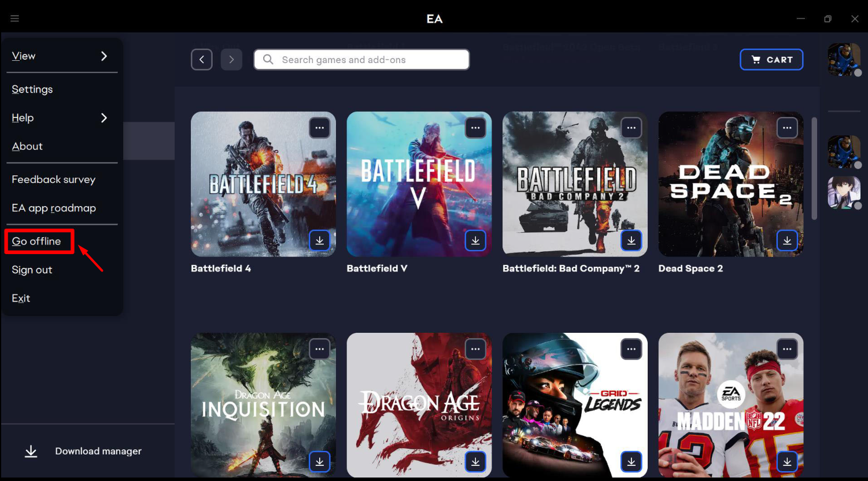
Task: Choose Go offline in the menu
Action: click(x=36, y=241)
